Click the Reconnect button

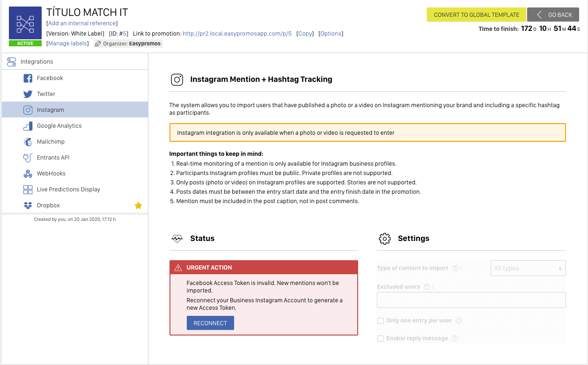pos(210,323)
